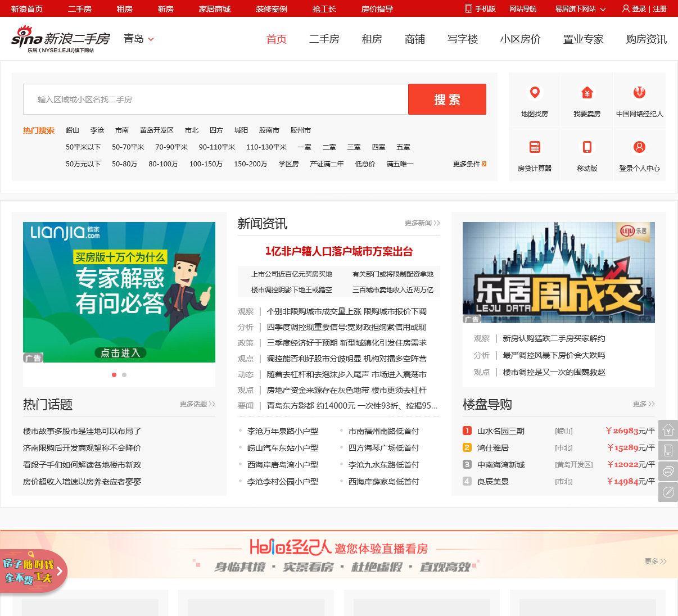Click the 乐居周成交 banner image
The width and height of the screenshot is (678, 616).
pyautogui.click(x=558, y=273)
